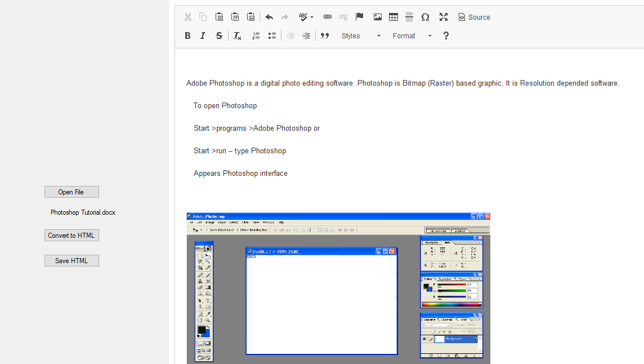The image size is (644, 364).
Task: Open the Styles dropdown
Action: (361, 36)
